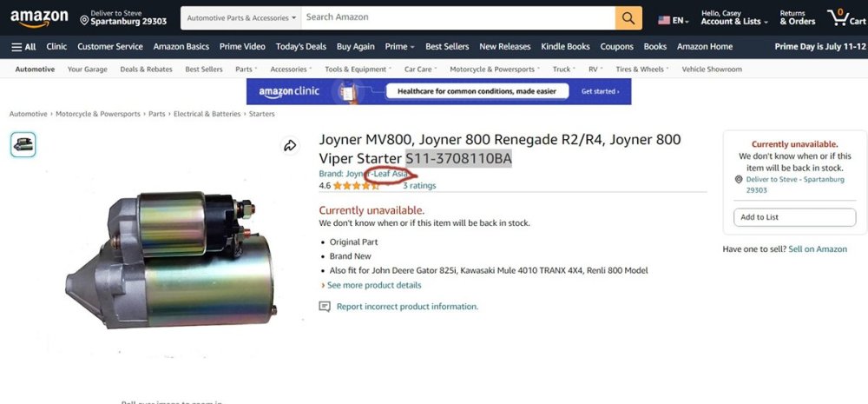Open the 'Automotive' breadcrumb link
This screenshot has height=404, width=868.
pos(29,114)
